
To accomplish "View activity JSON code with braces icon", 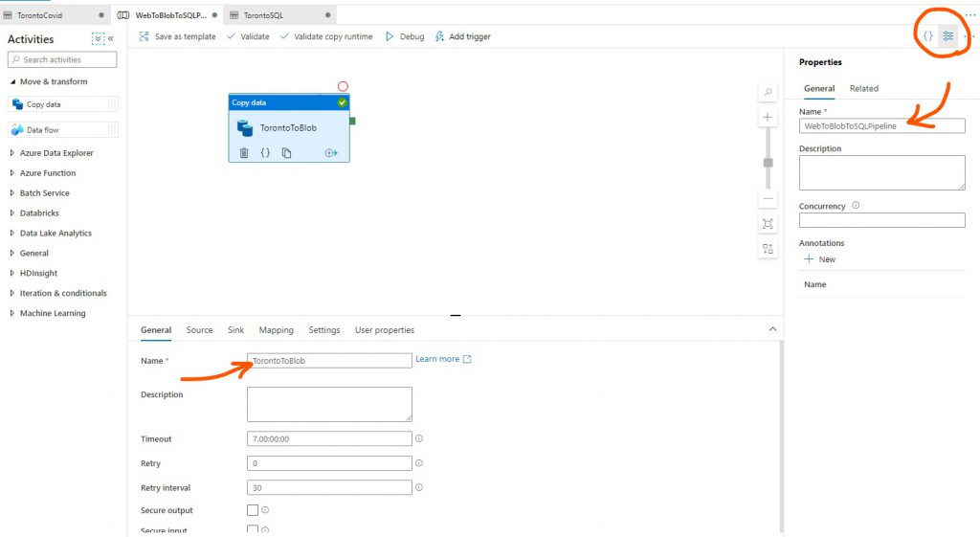I will 265,152.
